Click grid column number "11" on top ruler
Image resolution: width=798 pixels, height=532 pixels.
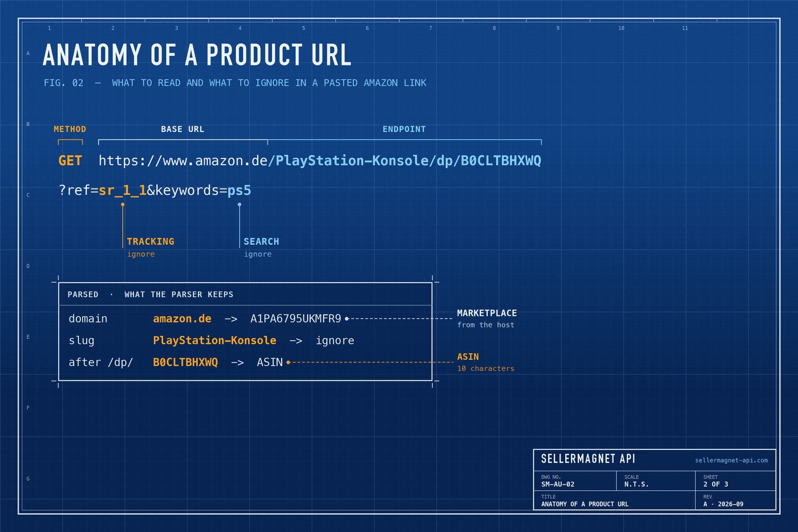pyautogui.click(x=685, y=28)
